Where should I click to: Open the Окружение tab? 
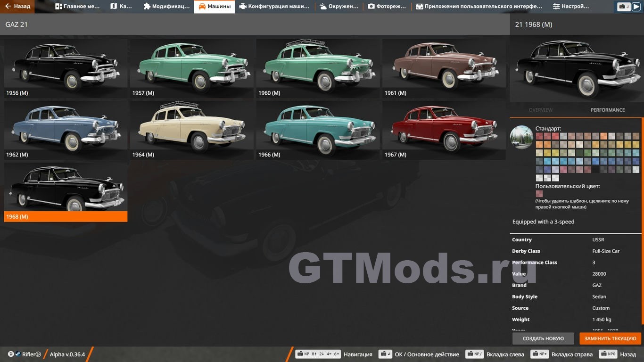[x=339, y=7]
